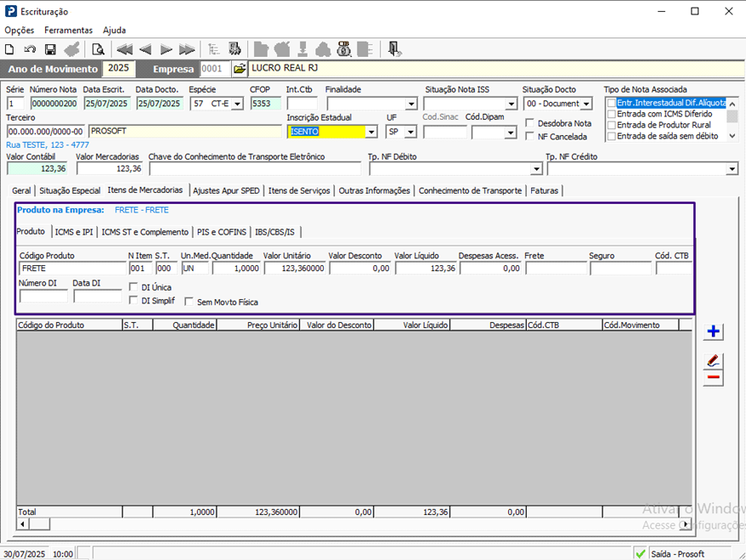
Task: Open the UF state dropdown
Action: click(411, 132)
